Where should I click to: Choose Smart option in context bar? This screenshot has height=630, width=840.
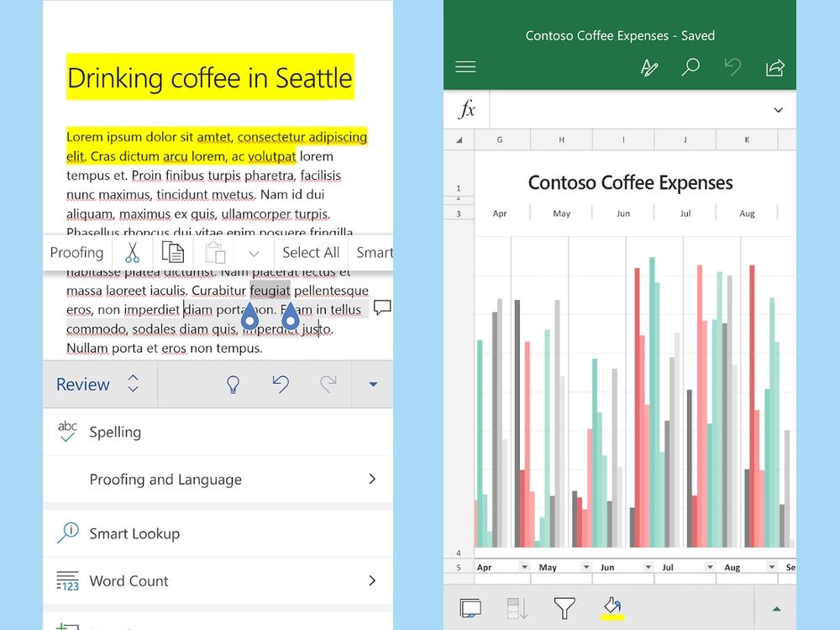pyautogui.click(x=375, y=252)
